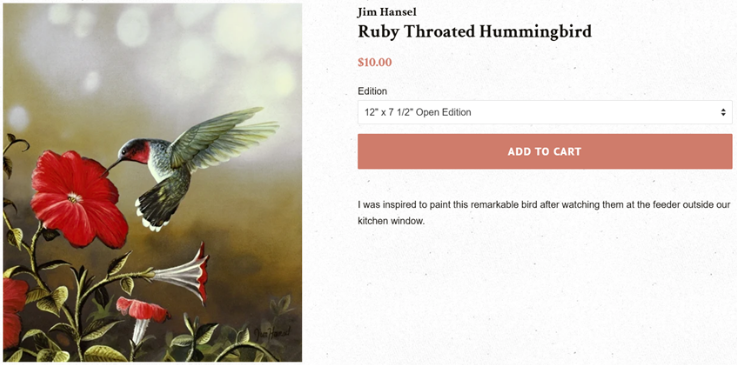Click the Ruby Throated Hummingbird title

tap(475, 32)
